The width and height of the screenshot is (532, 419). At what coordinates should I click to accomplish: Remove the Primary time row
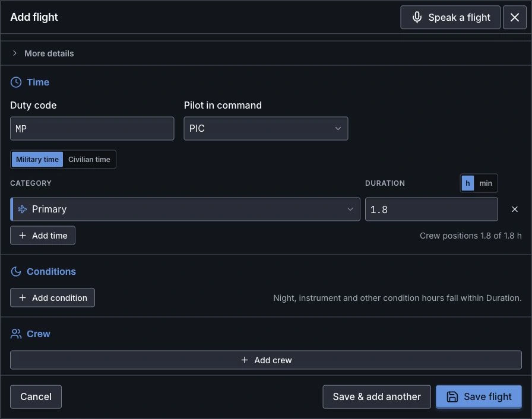pyautogui.click(x=514, y=209)
